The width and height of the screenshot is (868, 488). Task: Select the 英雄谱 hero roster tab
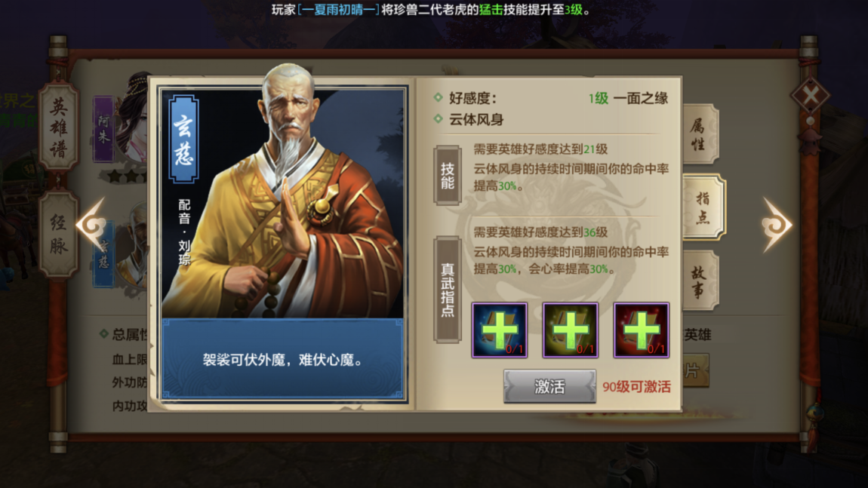coord(59,127)
